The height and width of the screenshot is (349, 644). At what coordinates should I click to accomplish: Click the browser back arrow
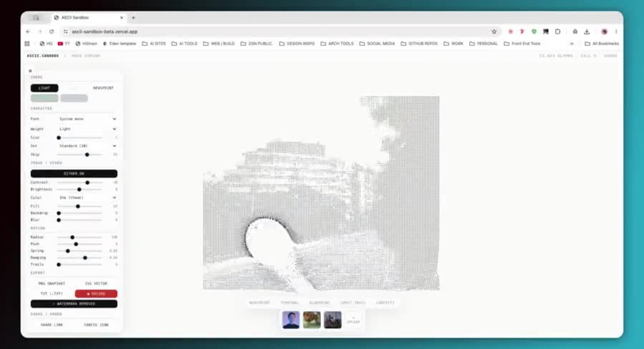(x=28, y=32)
